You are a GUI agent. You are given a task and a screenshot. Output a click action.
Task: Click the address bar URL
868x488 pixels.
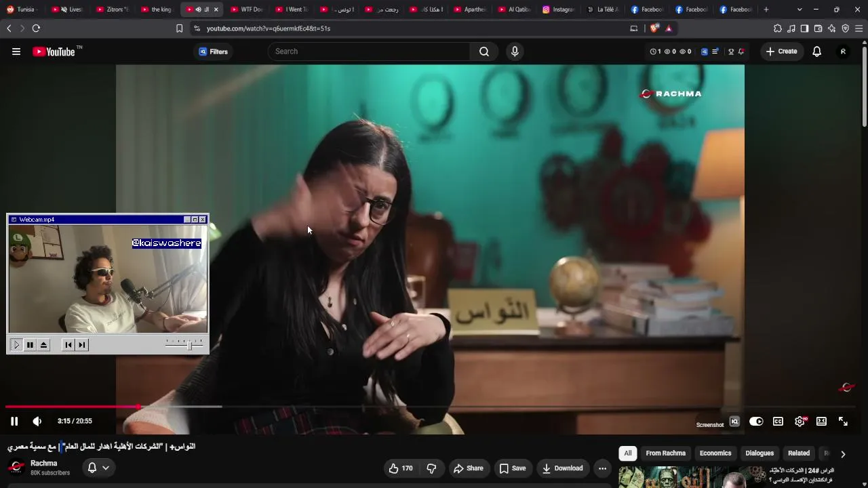269,28
